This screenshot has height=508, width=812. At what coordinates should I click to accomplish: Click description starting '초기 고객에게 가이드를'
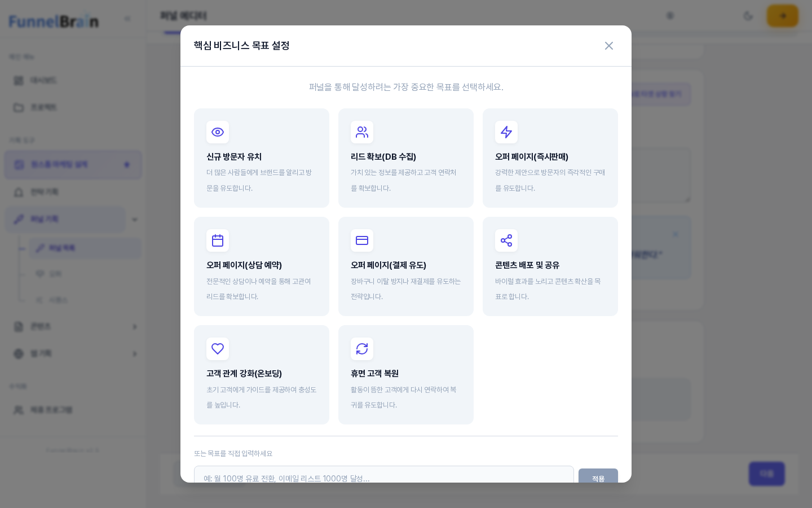[262, 397]
